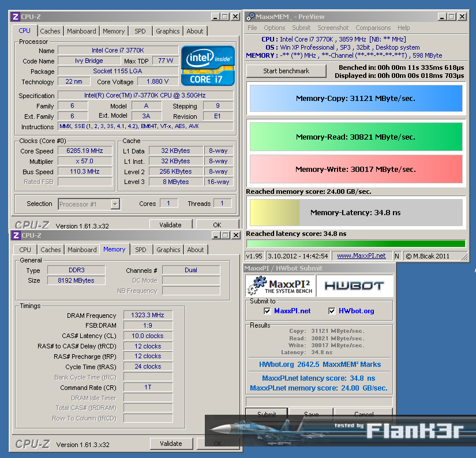Image resolution: width=476 pixels, height=458 pixels.
Task: Click the CPU-Z icon in lower Memory window title
Action: coord(16,235)
